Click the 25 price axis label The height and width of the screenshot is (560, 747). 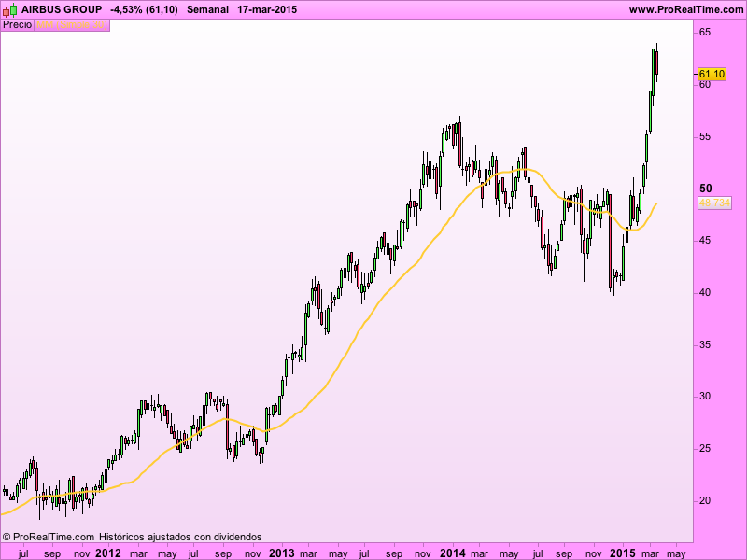click(705, 449)
